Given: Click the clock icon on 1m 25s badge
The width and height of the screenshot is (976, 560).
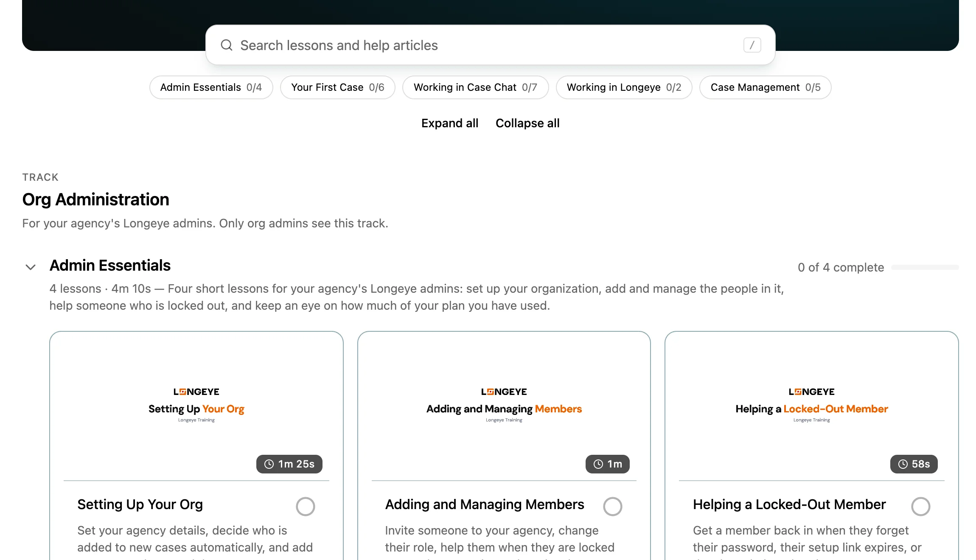Looking at the screenshot, I should [269, 464].
